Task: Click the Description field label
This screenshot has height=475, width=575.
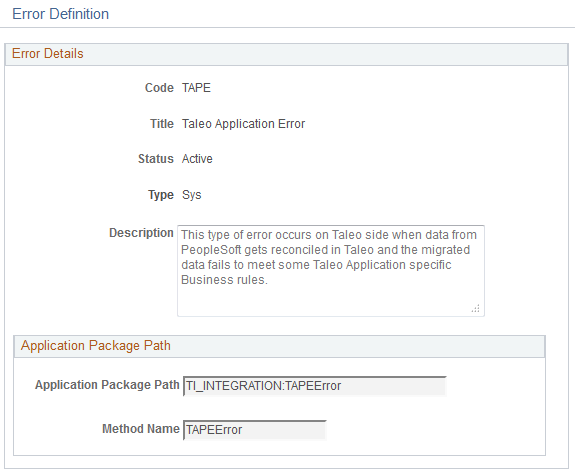Action: 141,233
